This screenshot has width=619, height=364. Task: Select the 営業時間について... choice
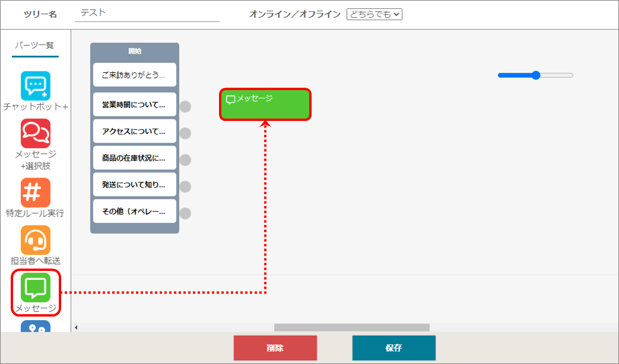pyautogui.click(x=135, y=104)
